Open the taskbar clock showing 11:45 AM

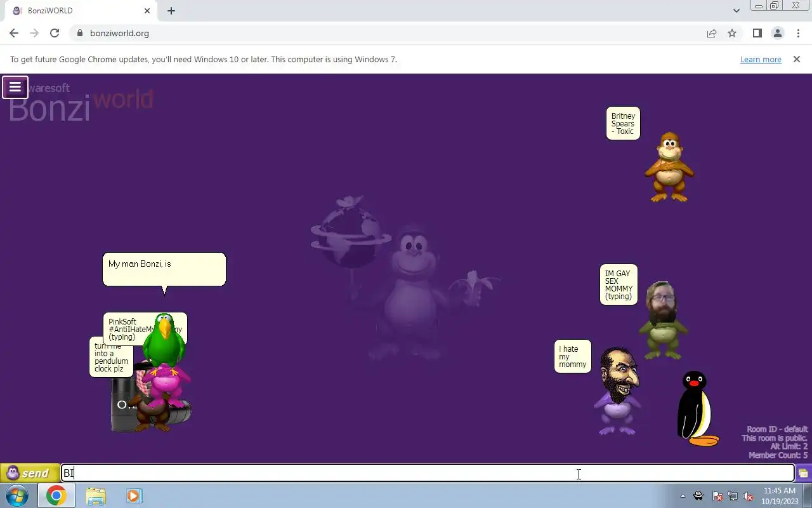tap(780, 496)
